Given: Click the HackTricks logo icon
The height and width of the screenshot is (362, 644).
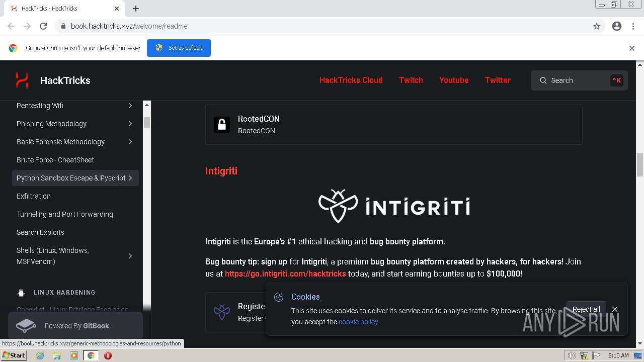Looking at the screenshot, I should 22,80.
